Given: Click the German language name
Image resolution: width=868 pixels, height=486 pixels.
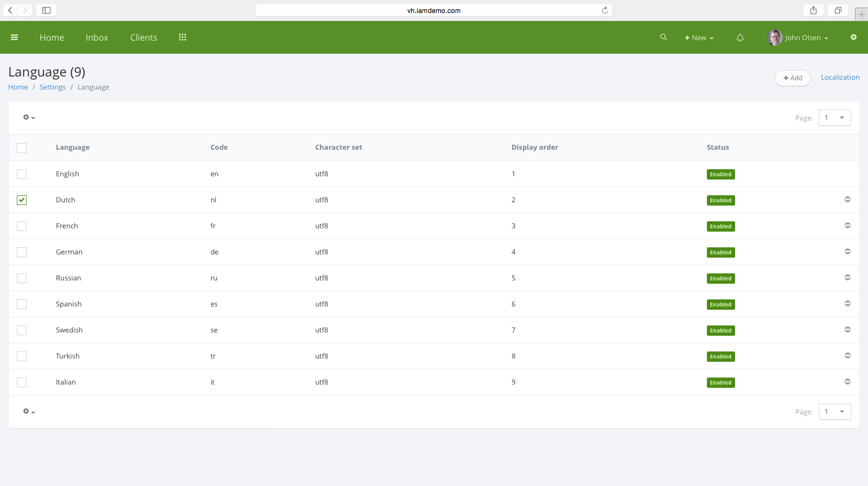Looking at the screenshot, I should (69, 252).
